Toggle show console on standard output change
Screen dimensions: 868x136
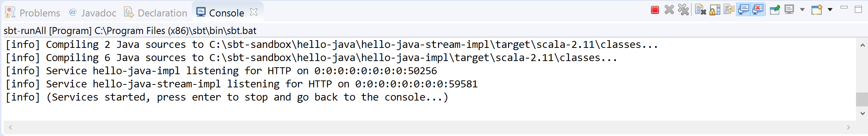743,10
